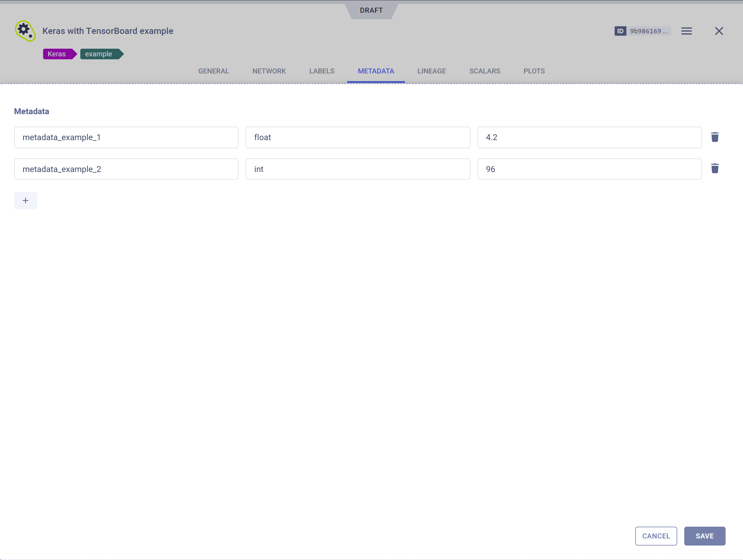Screen dimensions: 743x560
Task: Close the model details dialog
Action: tap(719, 31)
